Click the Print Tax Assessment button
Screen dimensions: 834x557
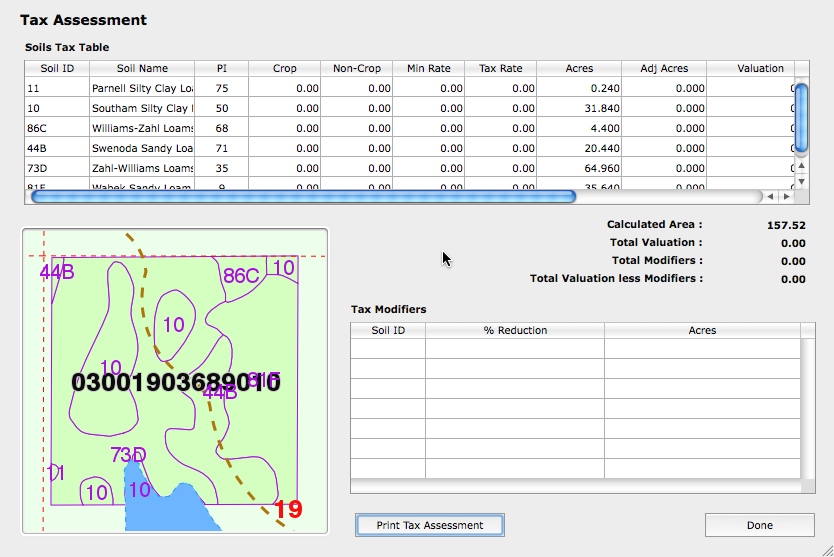point(430,525)
